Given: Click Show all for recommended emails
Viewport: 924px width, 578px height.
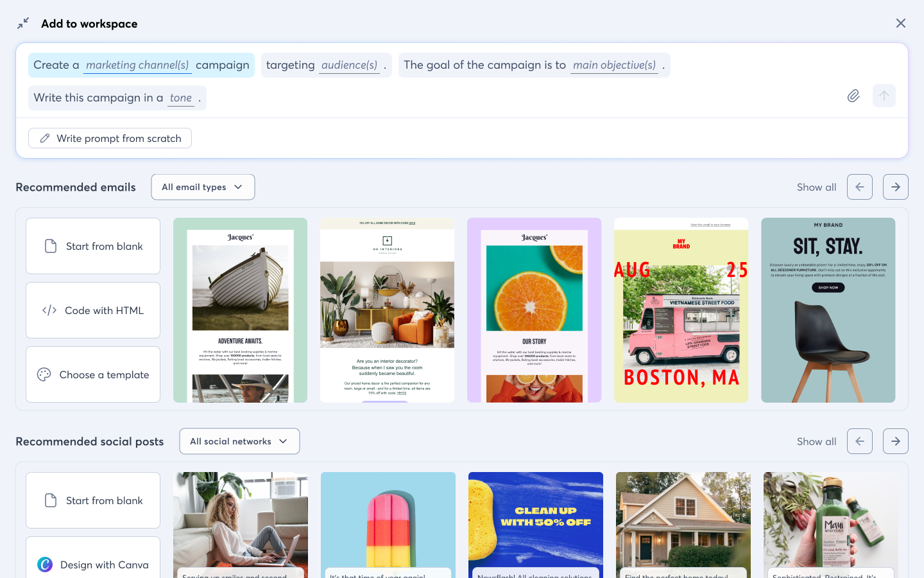Looking at the screenshot, I should (816, 187).
